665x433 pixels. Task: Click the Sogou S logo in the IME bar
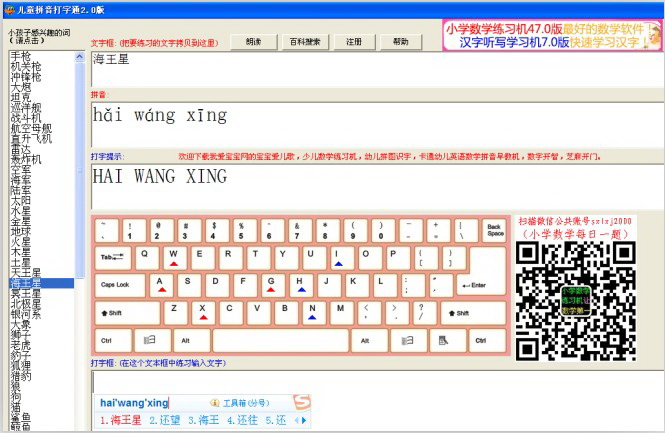302,402
